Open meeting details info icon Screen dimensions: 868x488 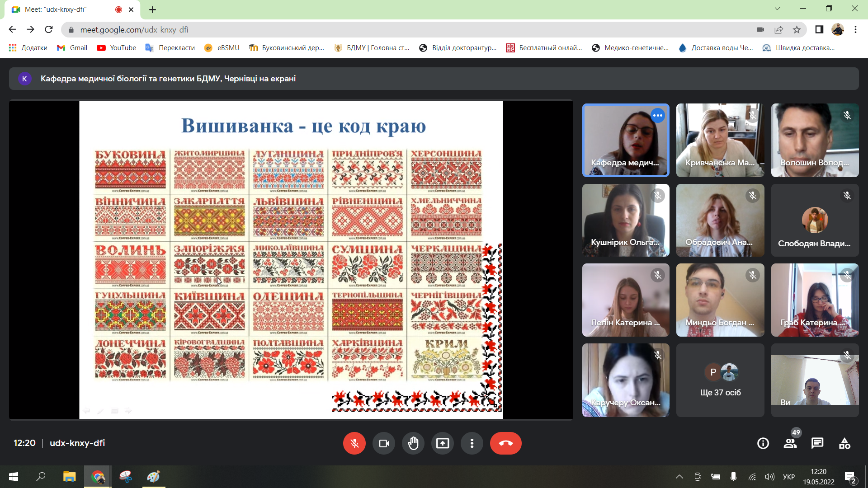763,443
